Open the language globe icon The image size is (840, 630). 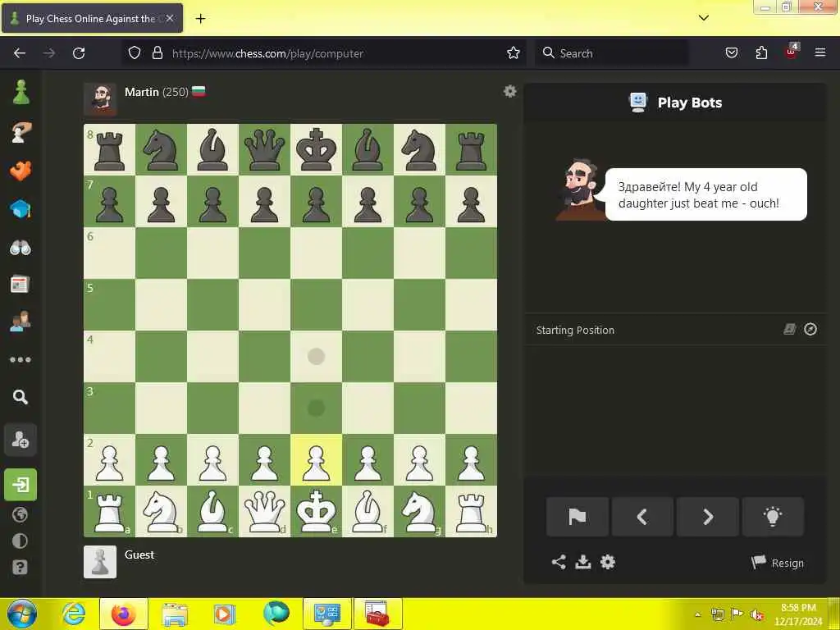point(20,515)
